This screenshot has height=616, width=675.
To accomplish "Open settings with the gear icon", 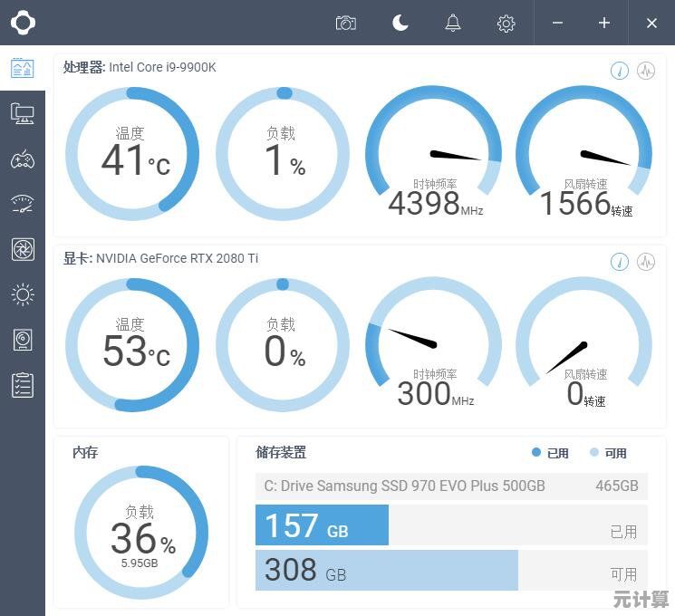I will coord(506,24).
